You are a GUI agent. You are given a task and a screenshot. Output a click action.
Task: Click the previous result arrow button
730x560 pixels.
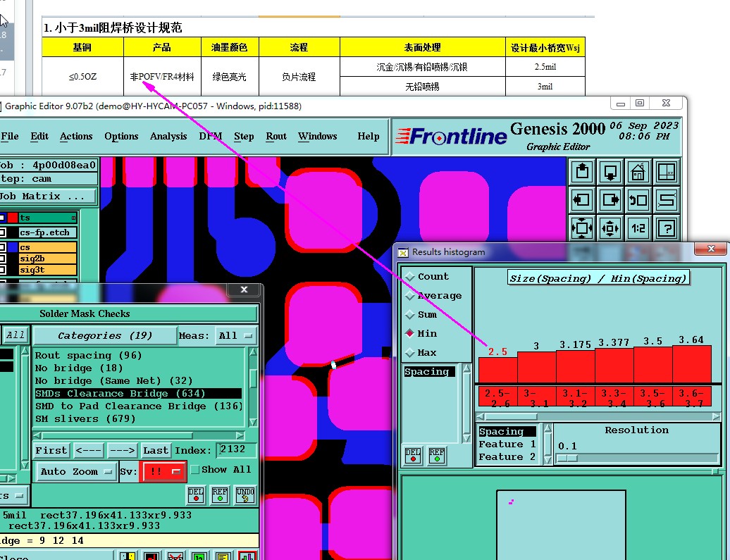[89, 451]
